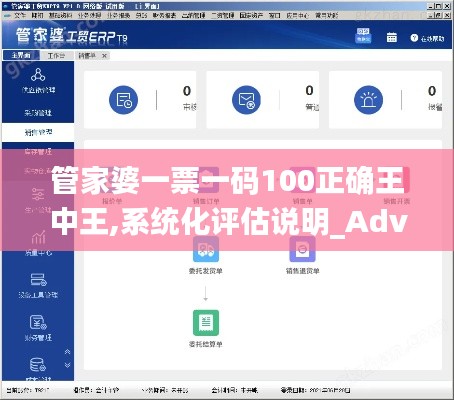The image size is (454, 400).
Task: Open the audit document-clock icon card
Action: pyautogui.click(x=123, y=100)
